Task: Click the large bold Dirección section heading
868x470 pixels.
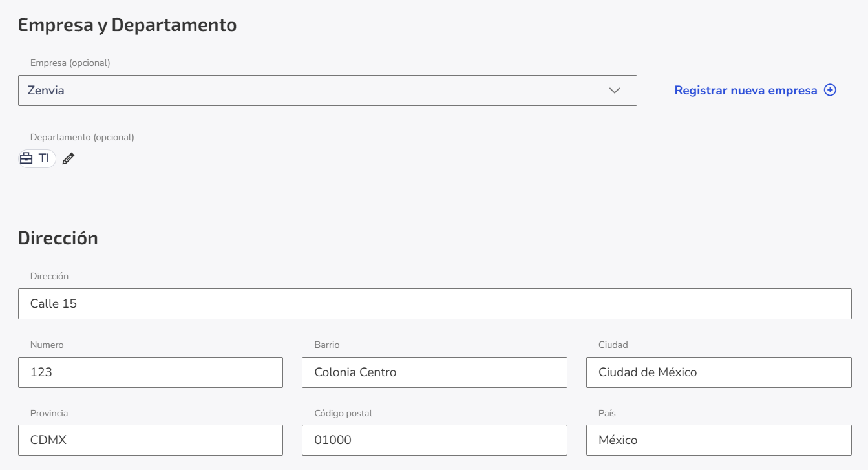Action: point(58,238)
